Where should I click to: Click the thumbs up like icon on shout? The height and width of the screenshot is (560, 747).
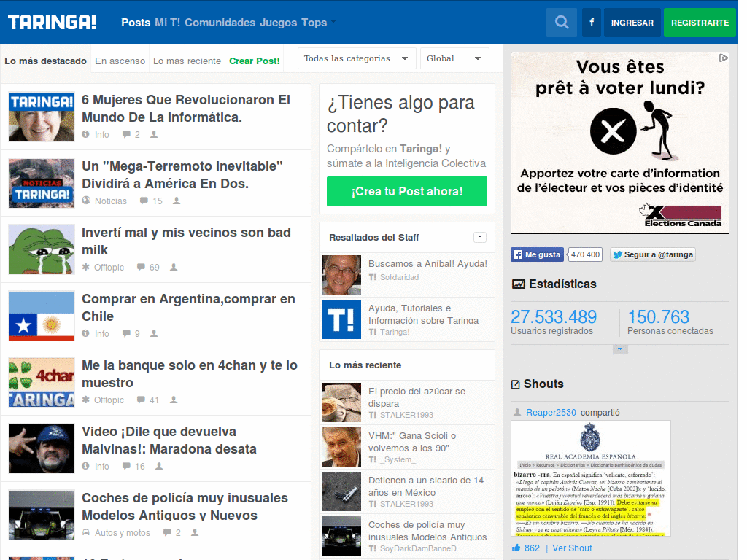click(x=516, y=548)
